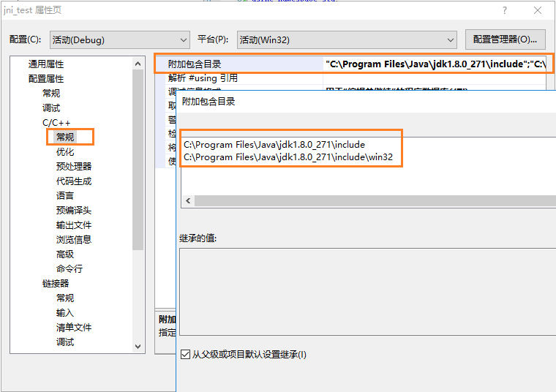
Task: Select 配置属性 in the tree
Action: point(46,79)
